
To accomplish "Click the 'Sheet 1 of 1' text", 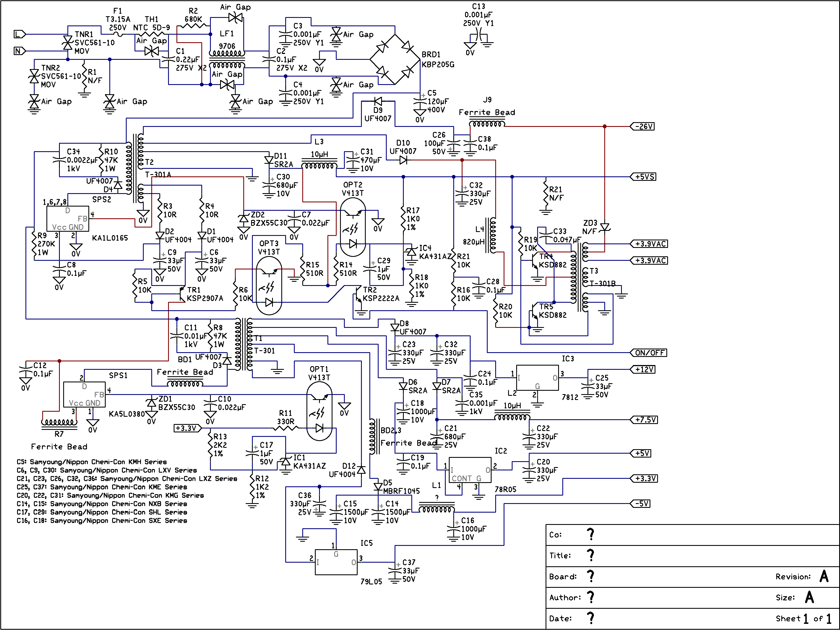I will click(x=804, y=619).
